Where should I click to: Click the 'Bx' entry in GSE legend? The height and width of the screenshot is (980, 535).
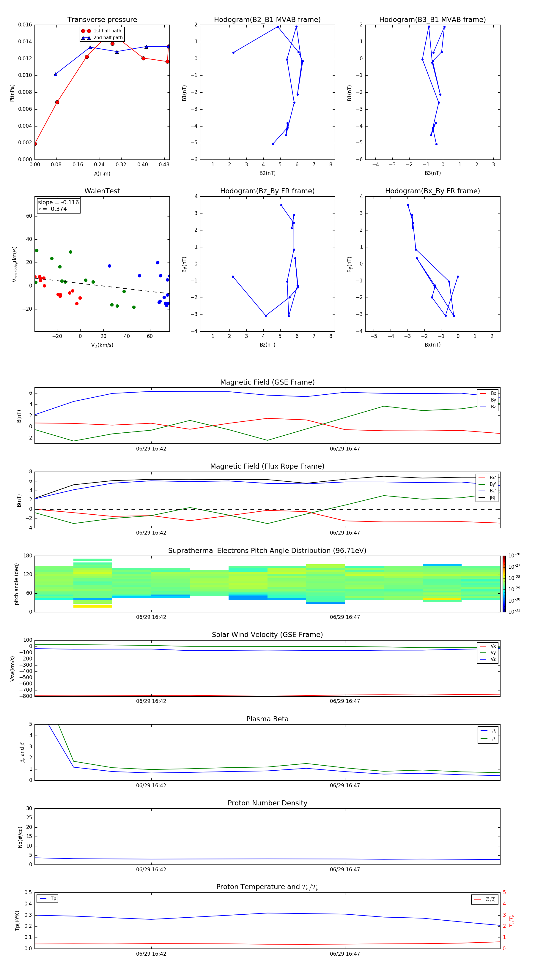(x=488, y=393)
